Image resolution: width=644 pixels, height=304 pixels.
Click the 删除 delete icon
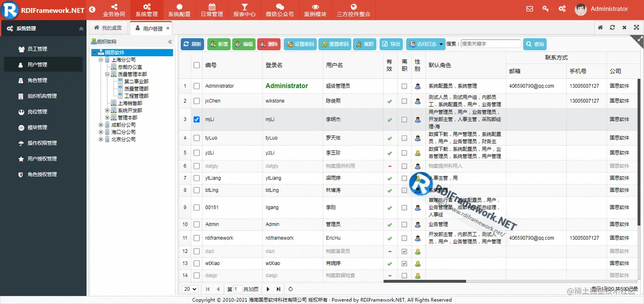click(x=268, y=44)
